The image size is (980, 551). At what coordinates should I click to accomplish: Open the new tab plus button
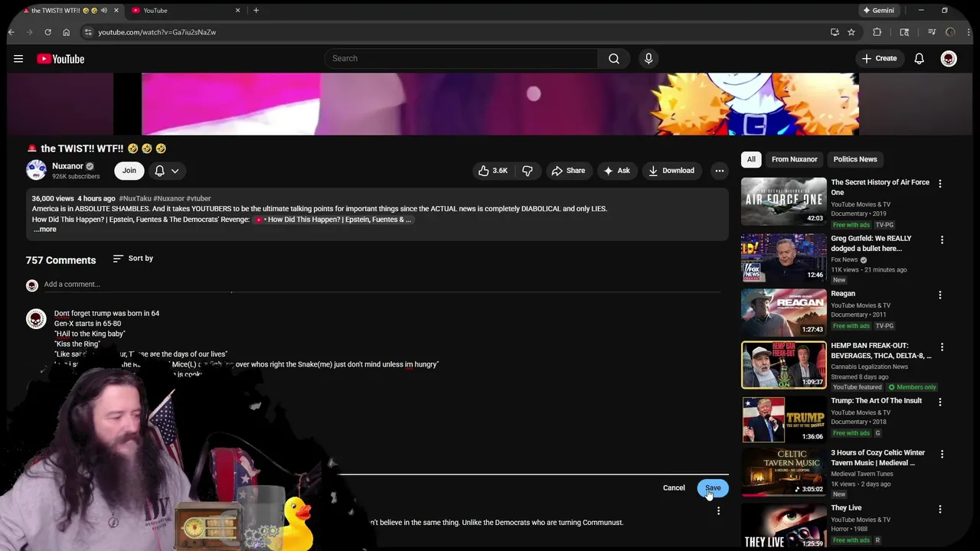(256, 10)
